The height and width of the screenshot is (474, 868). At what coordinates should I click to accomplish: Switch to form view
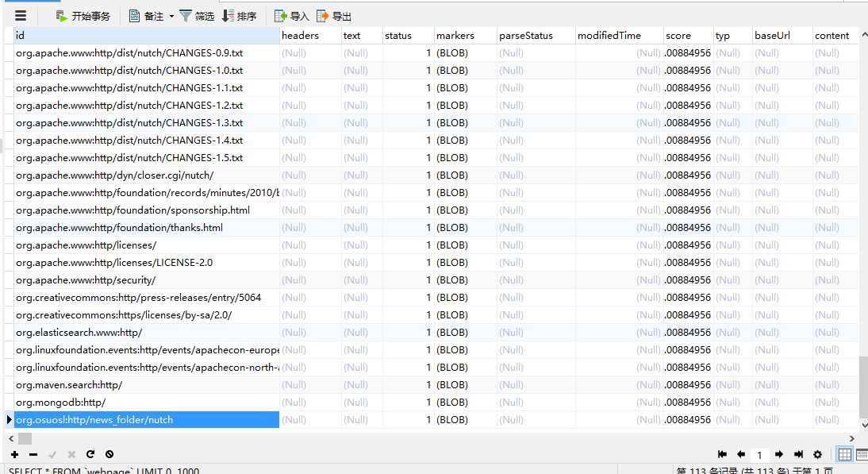(862, 455)
